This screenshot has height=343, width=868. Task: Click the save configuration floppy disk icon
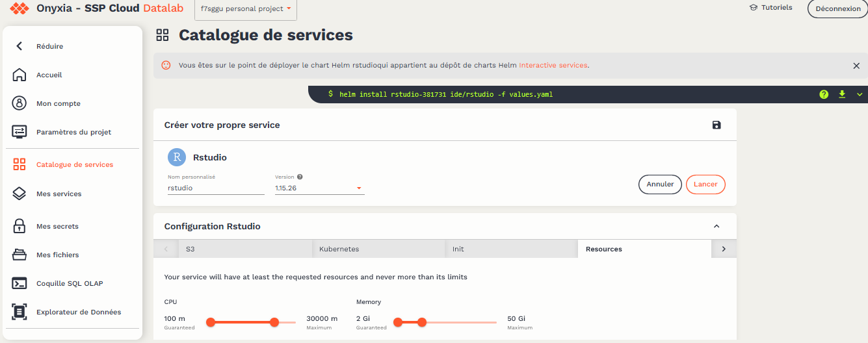(717, 125)
